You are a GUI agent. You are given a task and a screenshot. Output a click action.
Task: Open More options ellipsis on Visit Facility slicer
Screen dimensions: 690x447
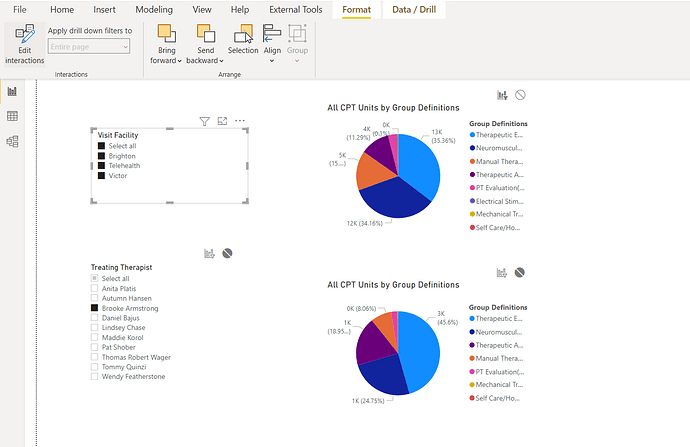pos(240,121)
